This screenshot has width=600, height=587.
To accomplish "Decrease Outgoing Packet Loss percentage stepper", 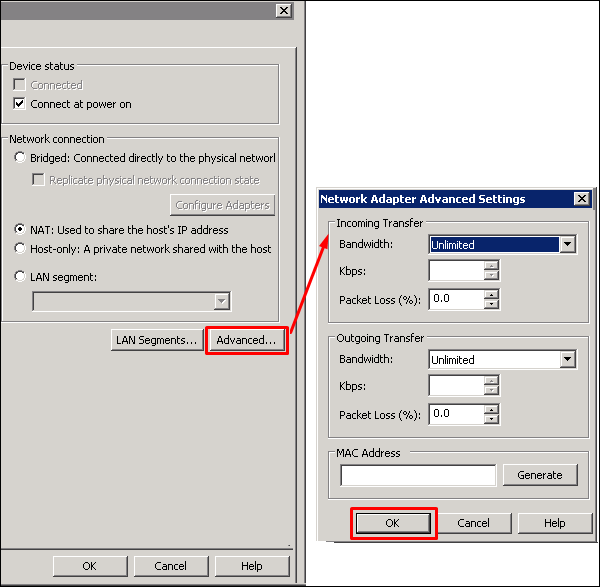I will tap(490, 419).
